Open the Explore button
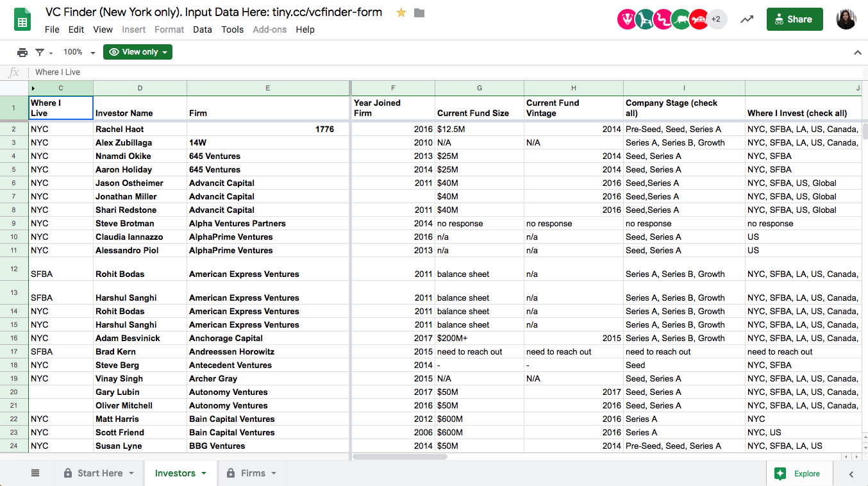Viewport: 868px width, 486px height. 798,474
